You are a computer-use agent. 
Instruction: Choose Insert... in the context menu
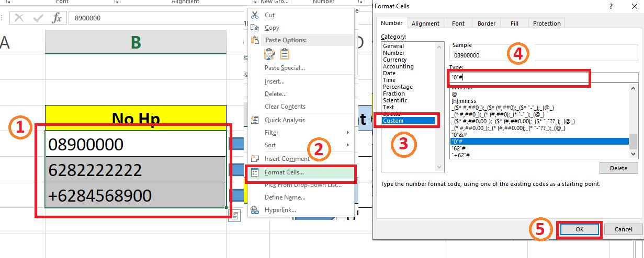pos(275,81)
